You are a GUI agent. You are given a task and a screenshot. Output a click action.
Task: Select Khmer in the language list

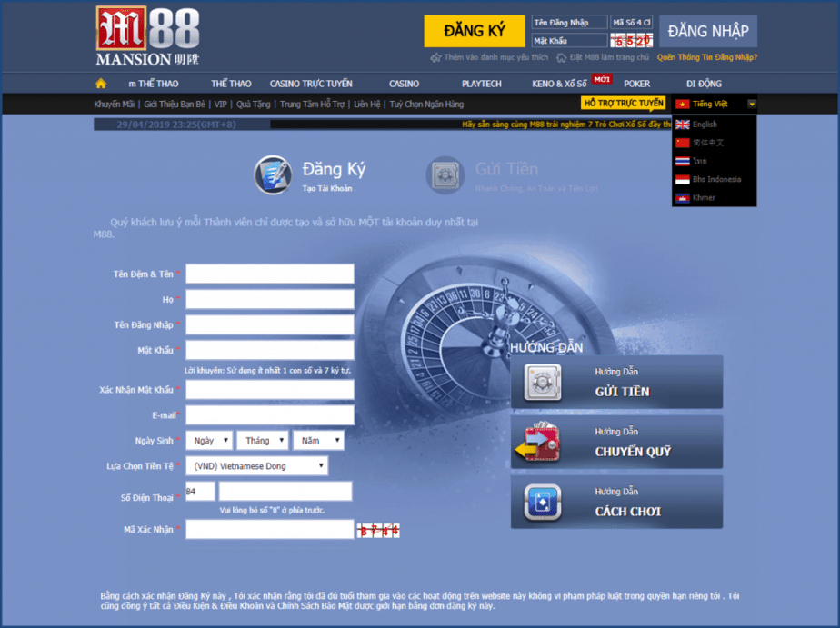(704, 197)
